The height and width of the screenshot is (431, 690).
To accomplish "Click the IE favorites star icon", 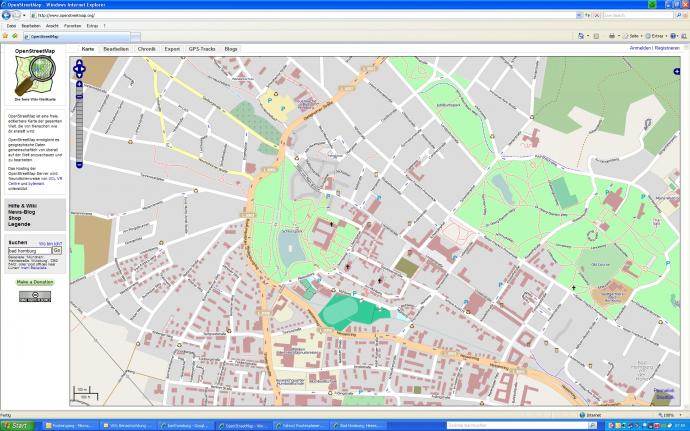I will (5, 36).
